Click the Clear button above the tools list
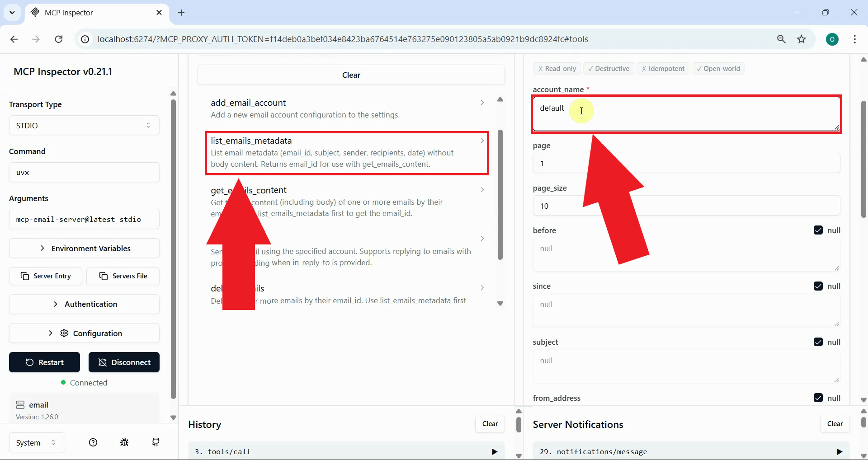This screenshot has height=460, width=868. 351,75
